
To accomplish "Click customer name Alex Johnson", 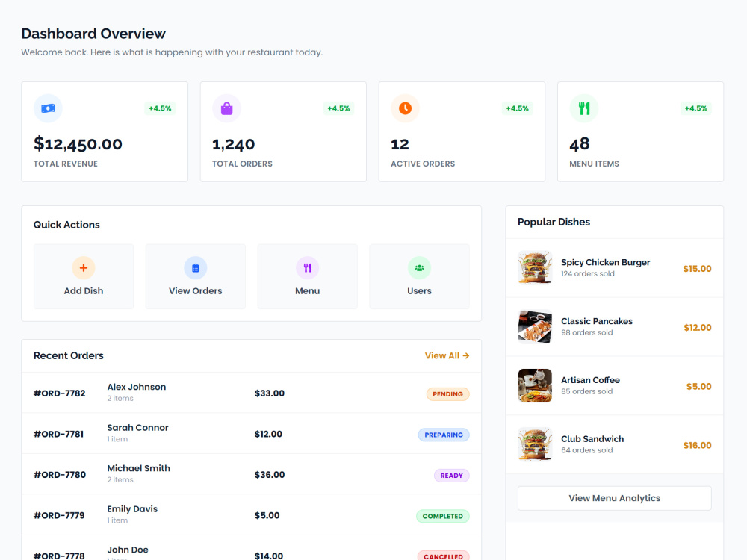I will [x=137, y=387].
